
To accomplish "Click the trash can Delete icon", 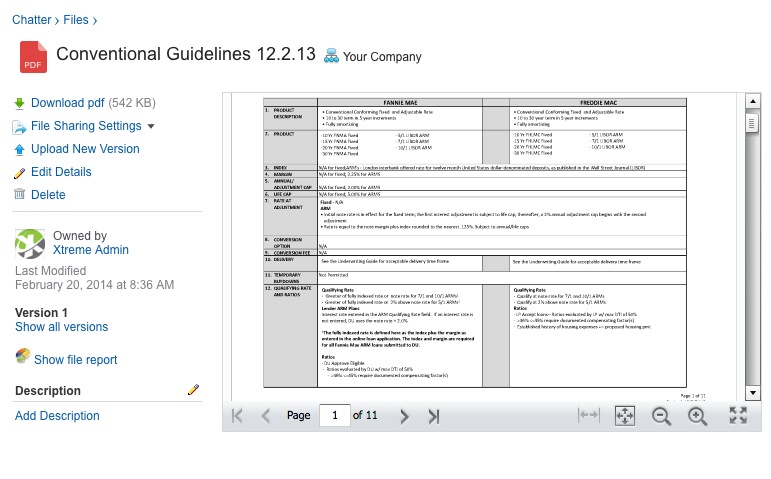I will pos(19,194).
